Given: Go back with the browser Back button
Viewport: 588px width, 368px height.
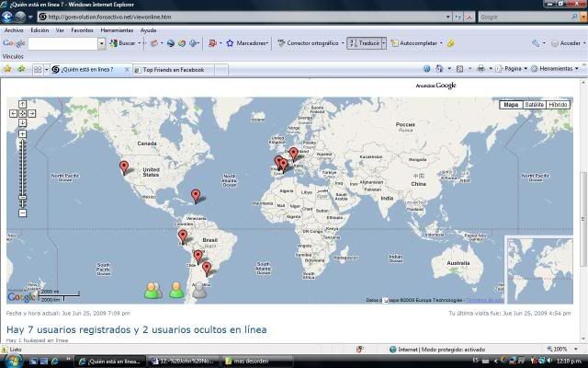Looking at the screenshot, I should [x=6, y=17].
